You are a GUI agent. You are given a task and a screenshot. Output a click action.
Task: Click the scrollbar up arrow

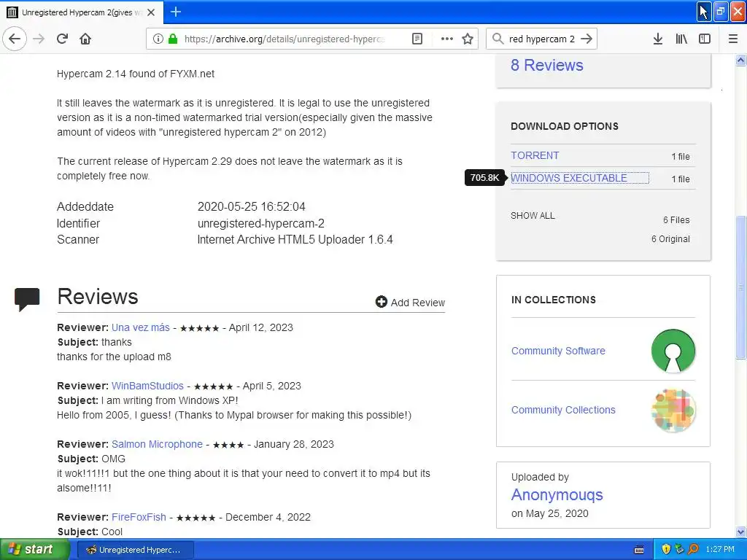point(741,60)
